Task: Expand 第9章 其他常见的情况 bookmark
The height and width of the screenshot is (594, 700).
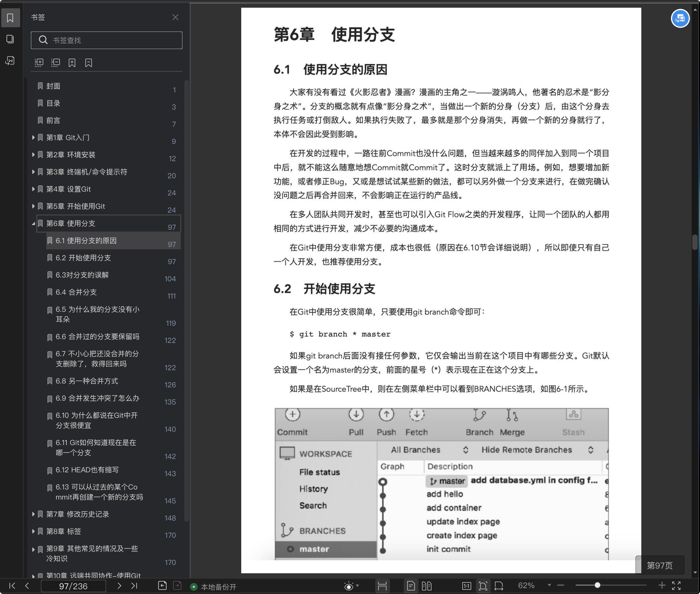Action: tap(33, 549)
